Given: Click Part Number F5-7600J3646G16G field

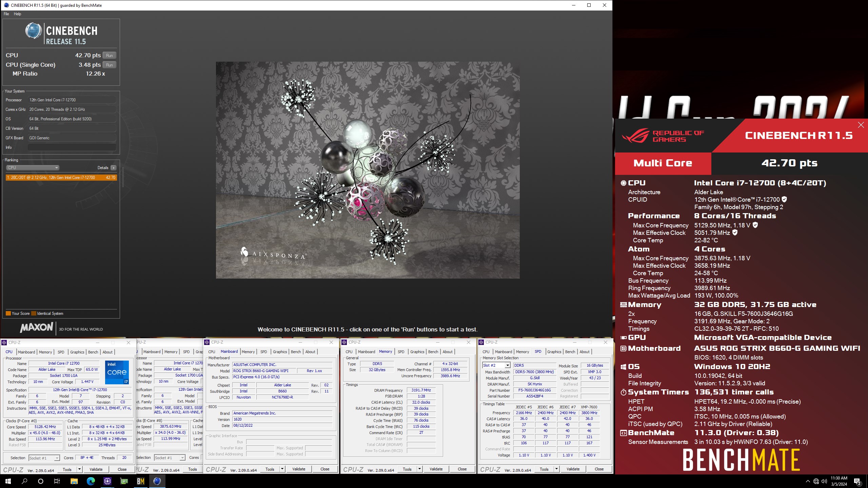Looking at the screenshot, I should click(x=534, y=390).
